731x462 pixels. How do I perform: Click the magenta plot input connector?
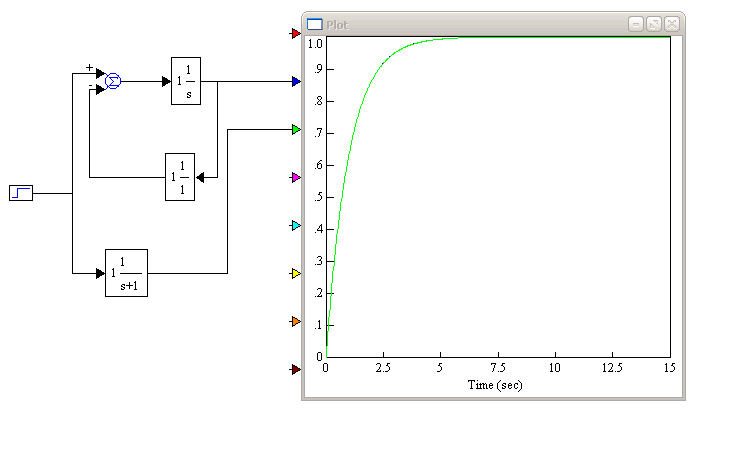click(x=296, y=178)
